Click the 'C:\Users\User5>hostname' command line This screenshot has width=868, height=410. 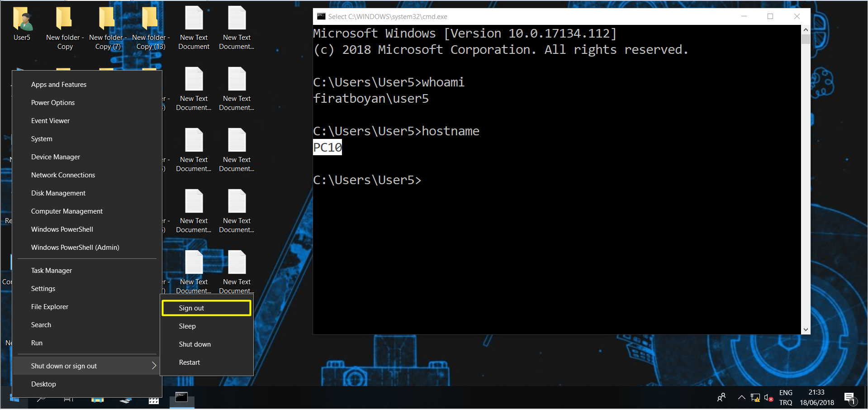396,131
